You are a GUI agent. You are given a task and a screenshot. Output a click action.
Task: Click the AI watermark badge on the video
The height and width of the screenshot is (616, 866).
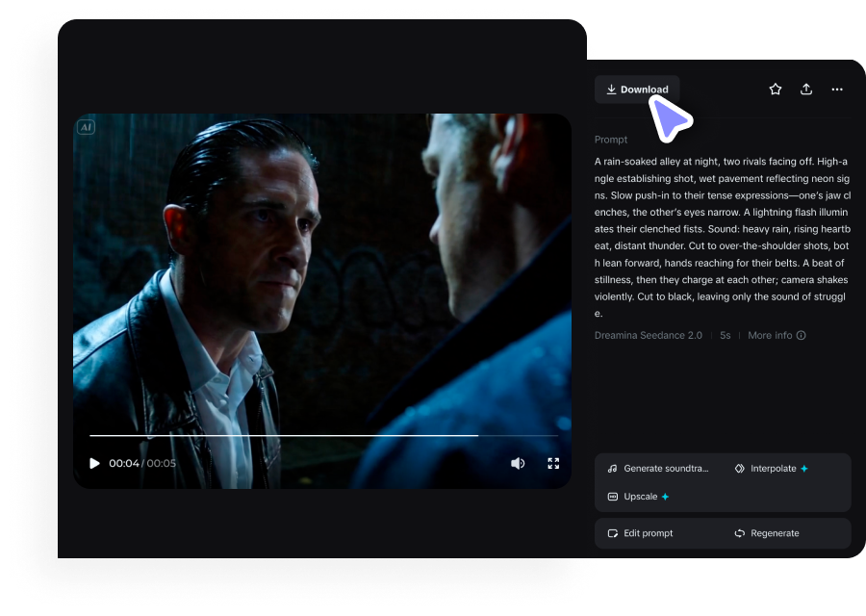(86, 126)
